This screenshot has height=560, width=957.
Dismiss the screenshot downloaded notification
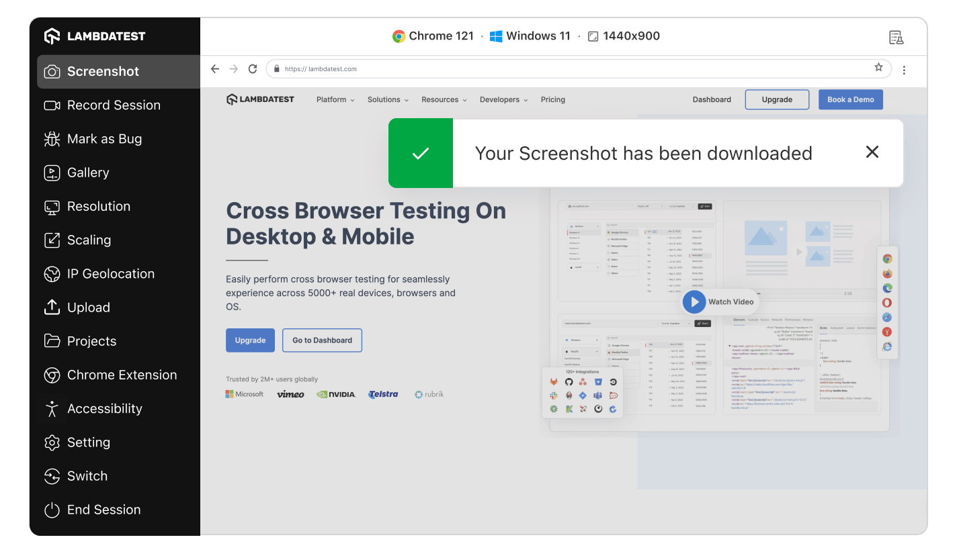click(872, 152)
